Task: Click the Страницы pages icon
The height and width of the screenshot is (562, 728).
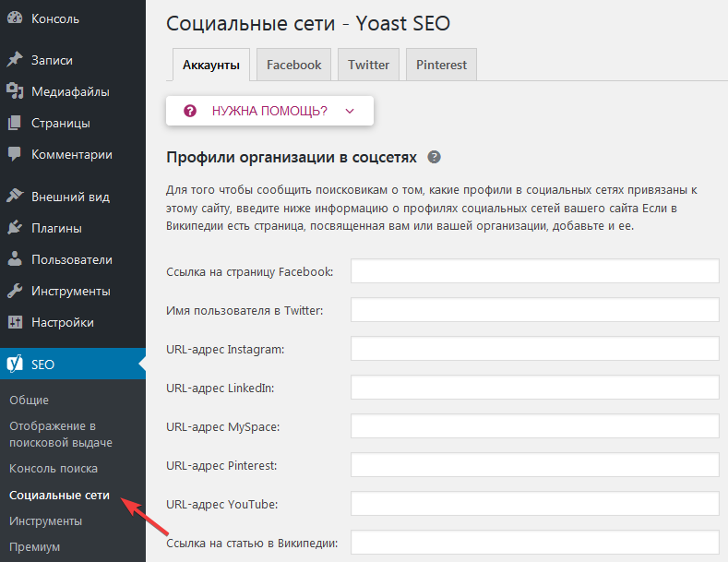Action: click(15, 123)
